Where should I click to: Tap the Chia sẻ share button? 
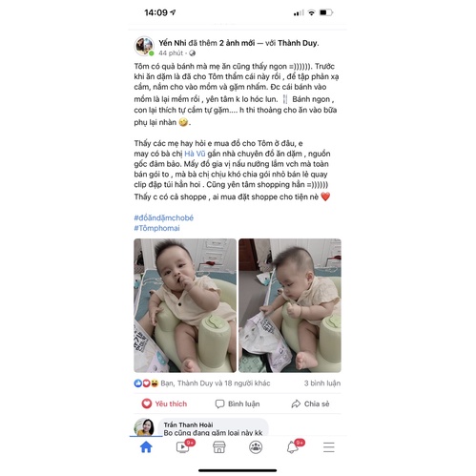pos(310,404)
